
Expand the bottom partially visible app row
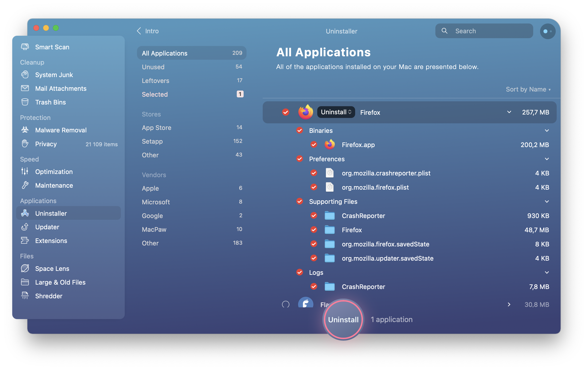tap(508, 304)
